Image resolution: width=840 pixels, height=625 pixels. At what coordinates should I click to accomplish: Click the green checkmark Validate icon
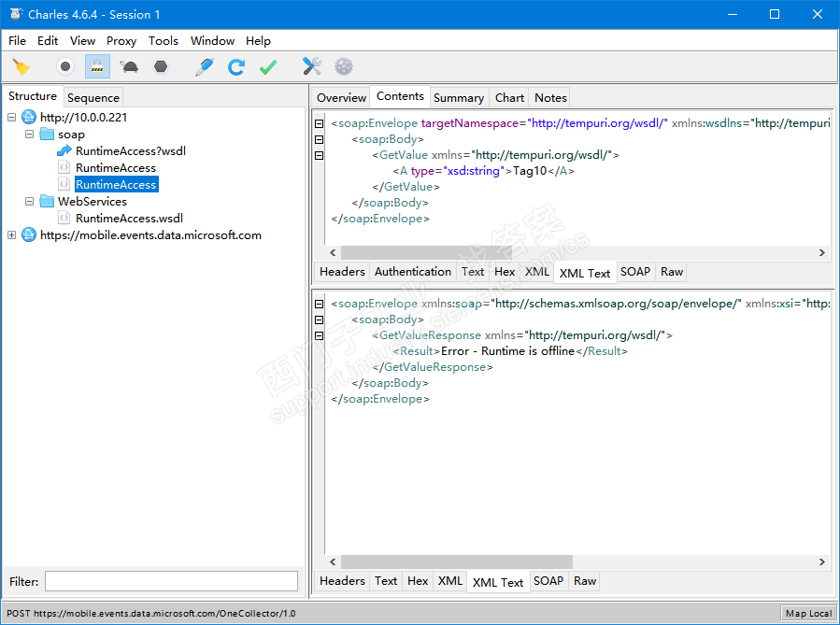(268, 66)
